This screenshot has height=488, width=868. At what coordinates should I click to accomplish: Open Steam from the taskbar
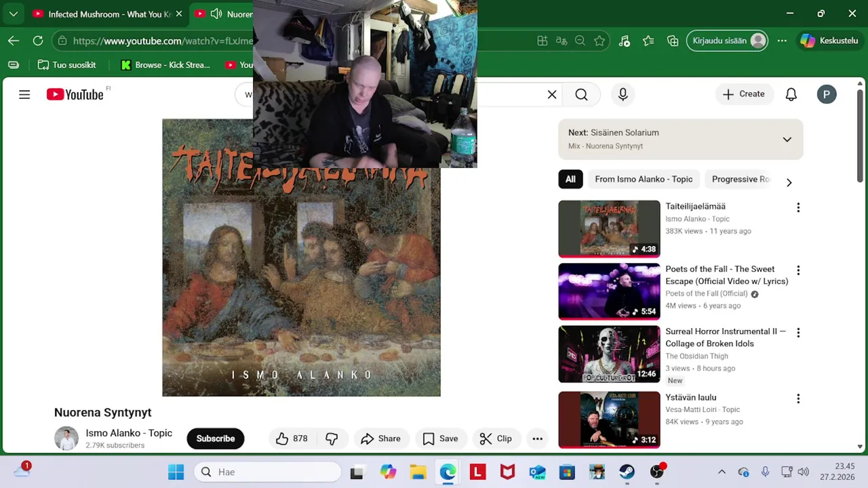627,472
